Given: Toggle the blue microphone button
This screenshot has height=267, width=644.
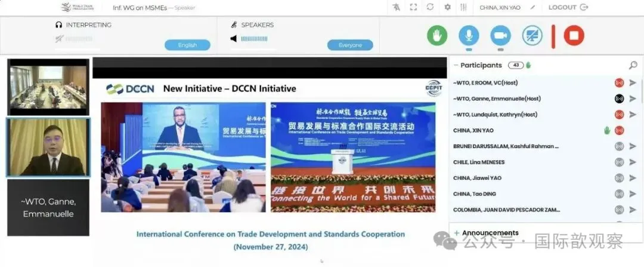Looking at the screenshot, I should coord(469,35).
